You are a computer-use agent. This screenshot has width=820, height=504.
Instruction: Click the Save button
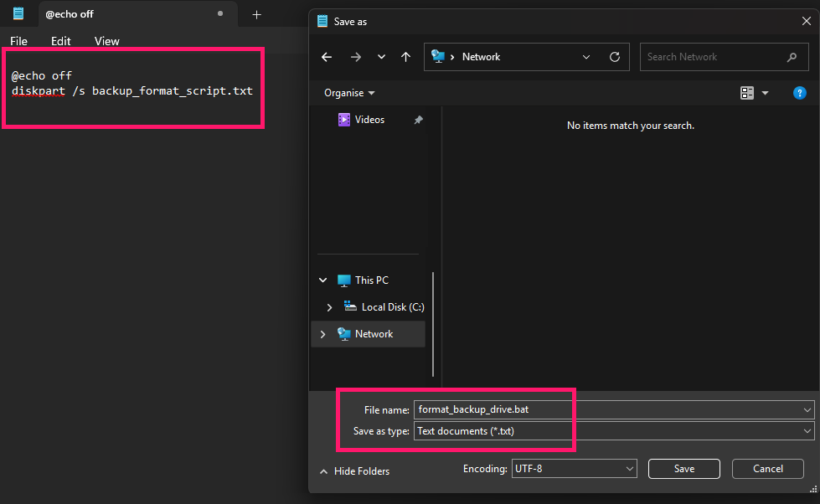(x=684, y=469)
